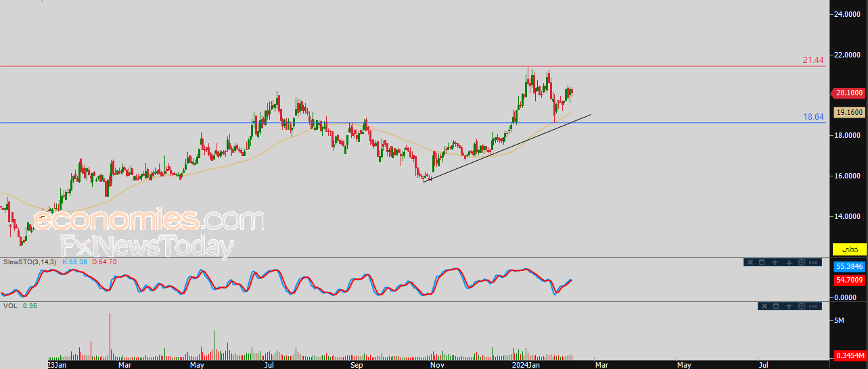This screenshot has height=369, width=868.
Task: Move the VOL panel up
Action: click(x=789, y=306)
